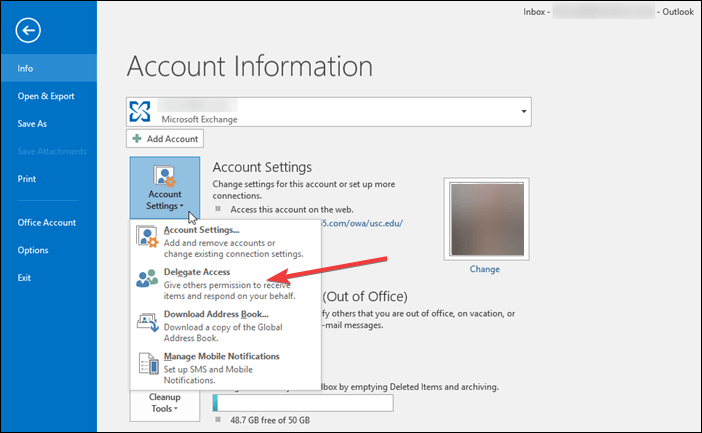
Task: Click the profile photo thumbnail
Action: tap(487, 219)
